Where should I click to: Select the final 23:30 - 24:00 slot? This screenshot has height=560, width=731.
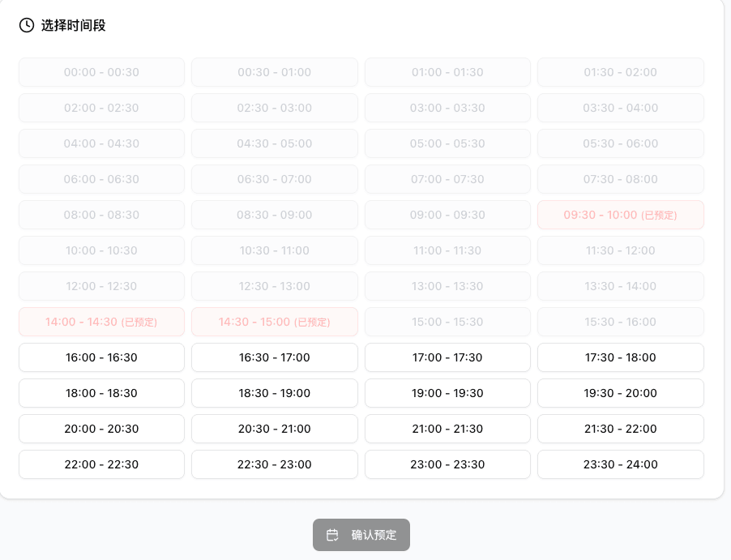click(x=620, y=464)
